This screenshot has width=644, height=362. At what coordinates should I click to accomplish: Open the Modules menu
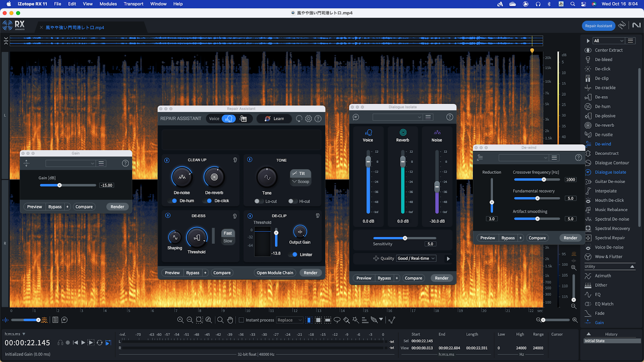108,4
